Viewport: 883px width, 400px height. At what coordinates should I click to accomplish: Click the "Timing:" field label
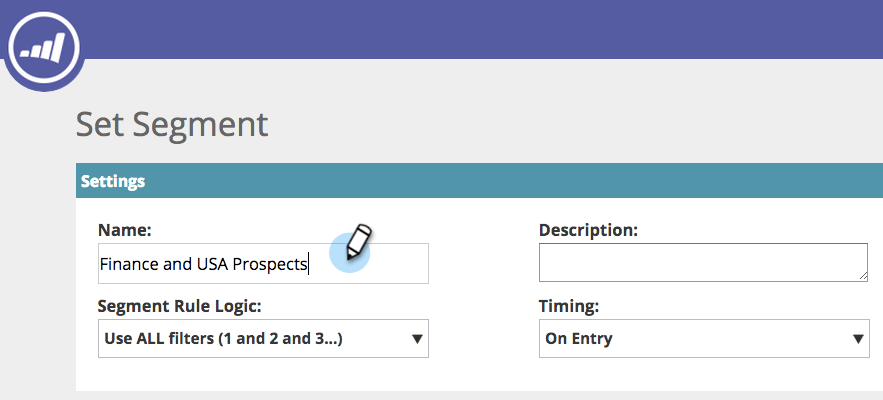[x=569, y=306]
